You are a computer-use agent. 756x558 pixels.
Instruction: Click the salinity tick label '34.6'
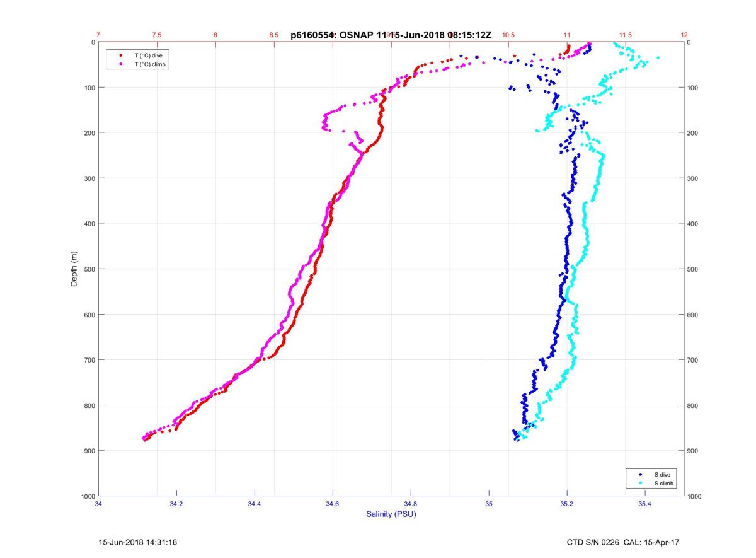pyautogui.click(x=333, y=504)
